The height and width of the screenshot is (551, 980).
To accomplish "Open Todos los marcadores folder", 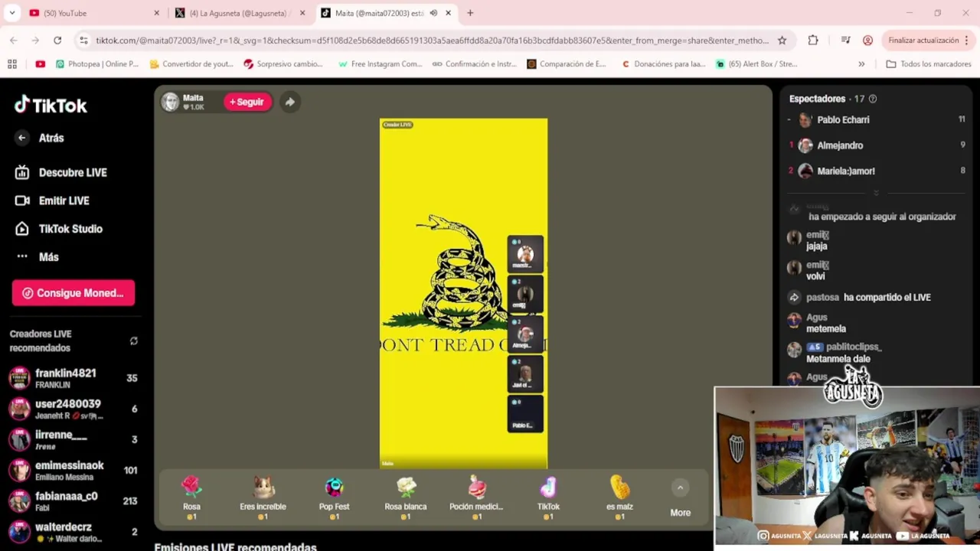I will pyautogui.click(x=928, y=64).
